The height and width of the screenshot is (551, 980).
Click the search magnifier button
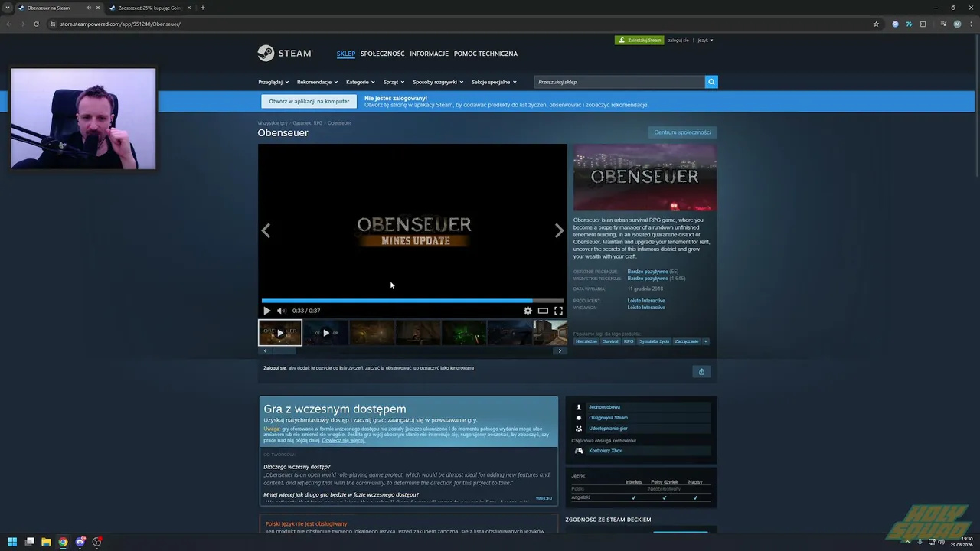click(711, 82)
